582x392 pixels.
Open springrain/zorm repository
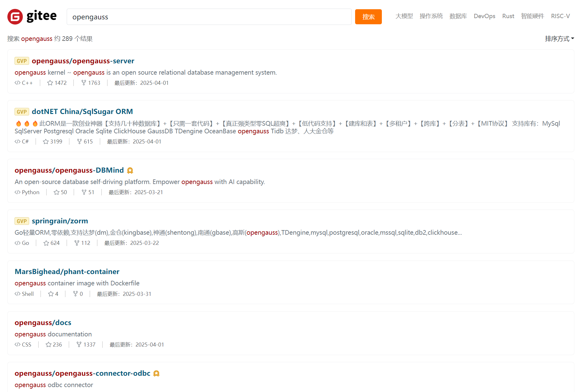pos(60,221)
